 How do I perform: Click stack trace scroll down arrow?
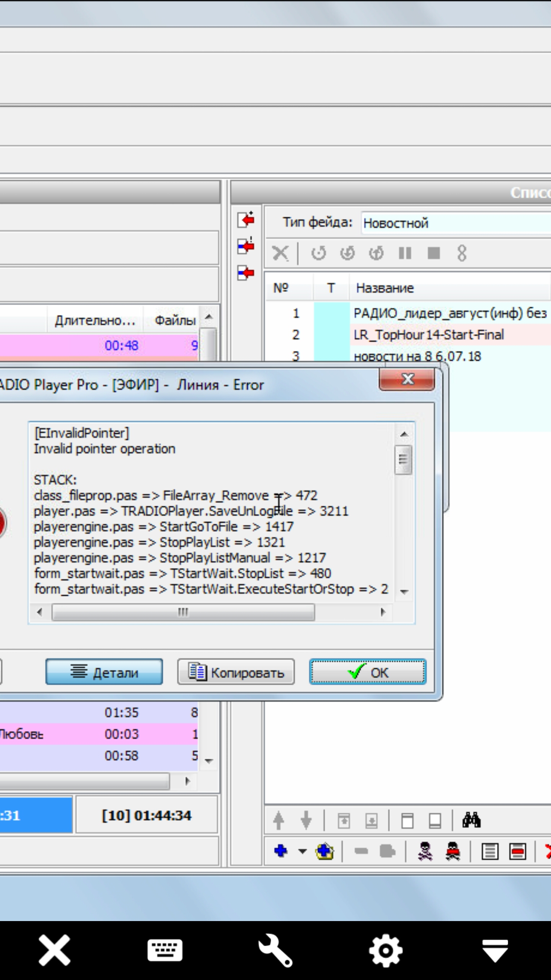[x=404, y=592]
